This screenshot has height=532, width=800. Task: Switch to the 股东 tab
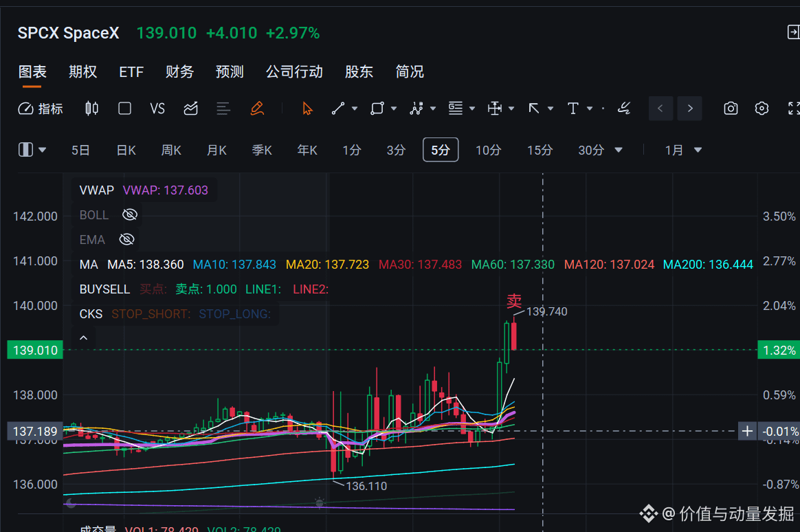(x=359, y=72)
